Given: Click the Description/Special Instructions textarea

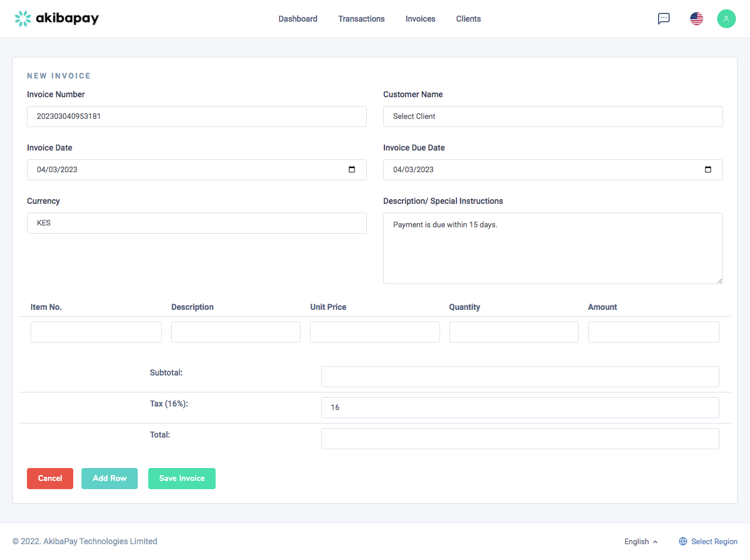Looking at the screenshot, I should (x=553, y=248).
